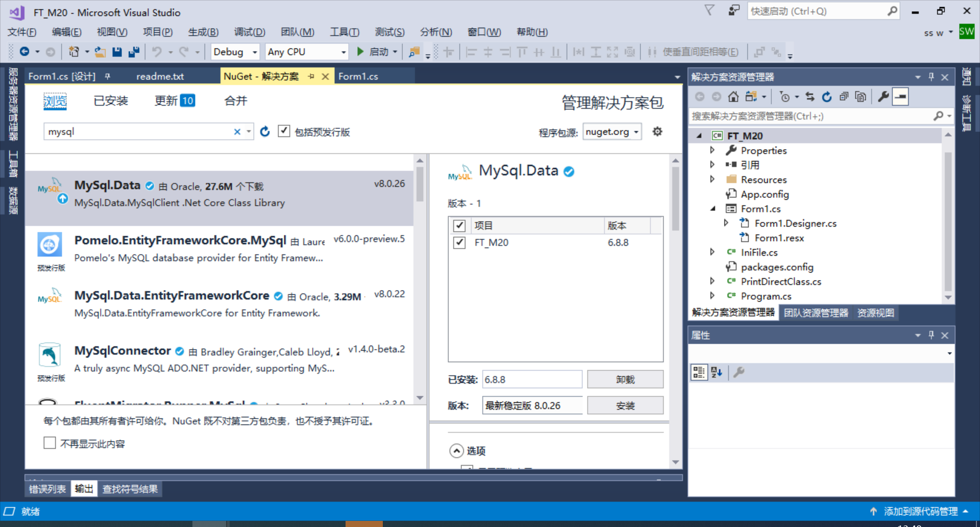This screenshot has width=980, height=527.
Task: Click the Install (安装) button
Action: 625,405
